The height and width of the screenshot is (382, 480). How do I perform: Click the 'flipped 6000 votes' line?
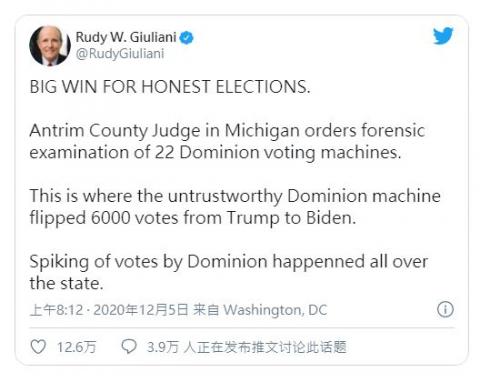[x=193, y=218]
